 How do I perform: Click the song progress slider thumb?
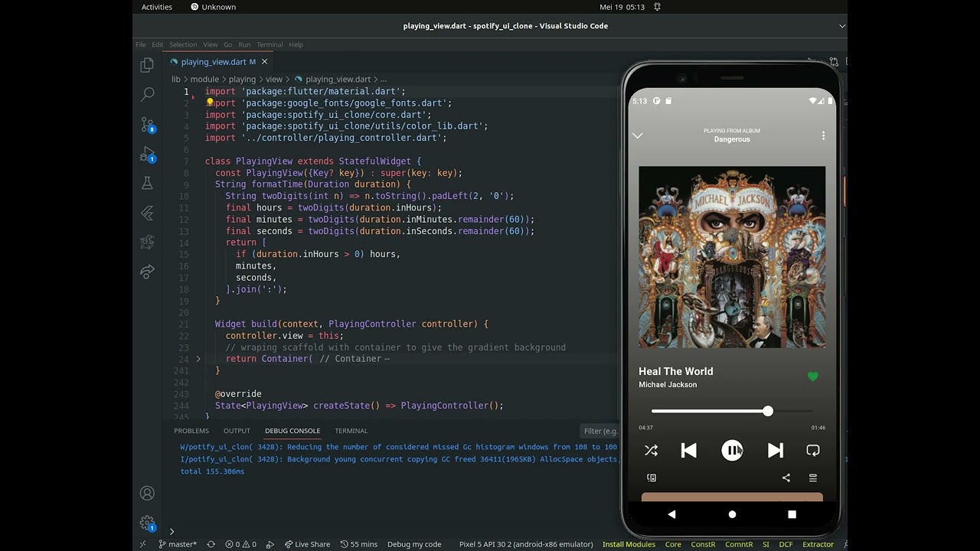pyautogui.click(x=768, y=411)
